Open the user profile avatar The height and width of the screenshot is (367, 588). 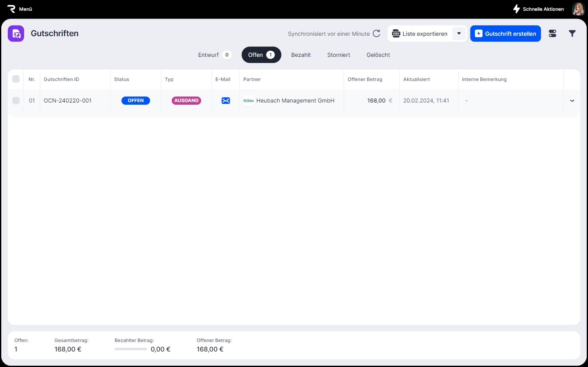[578, 9]
